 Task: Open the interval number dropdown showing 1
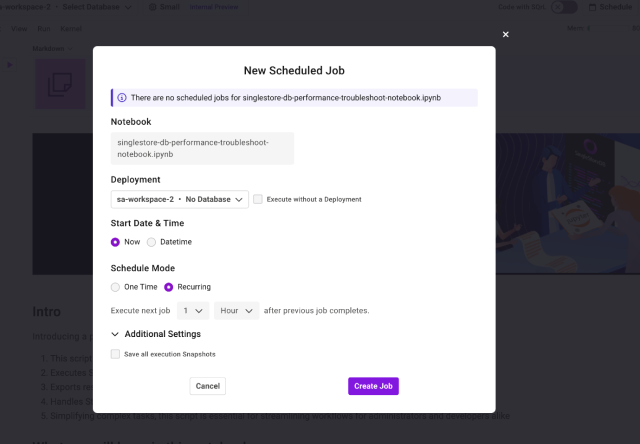[x=193, y=311]
